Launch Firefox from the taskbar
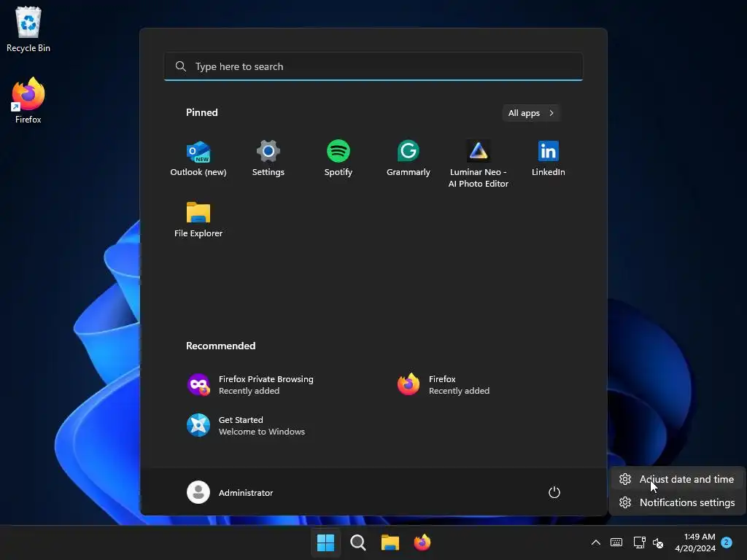 422,542
